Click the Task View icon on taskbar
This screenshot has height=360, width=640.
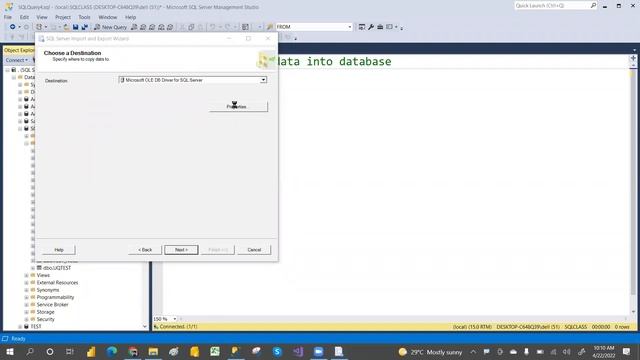tap(70, 352)
